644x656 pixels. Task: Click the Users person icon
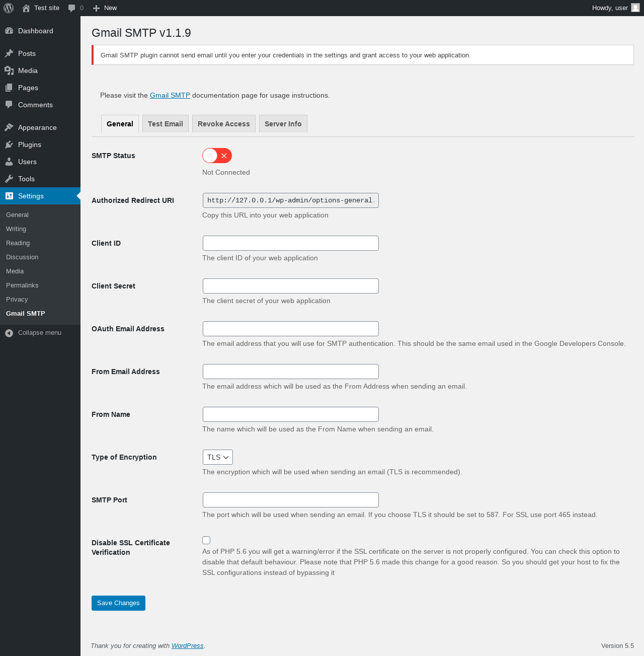9,162
